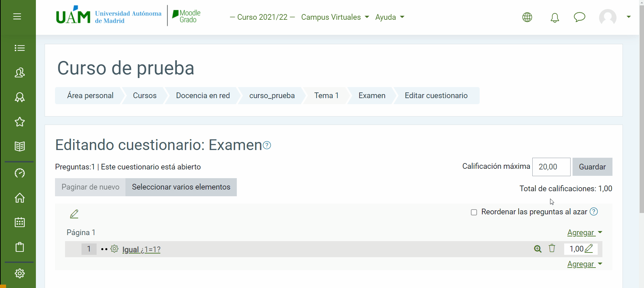
Task: Expand Campus Virtuales dropdown
Action: pyautogui.click(x=335, y=17)
